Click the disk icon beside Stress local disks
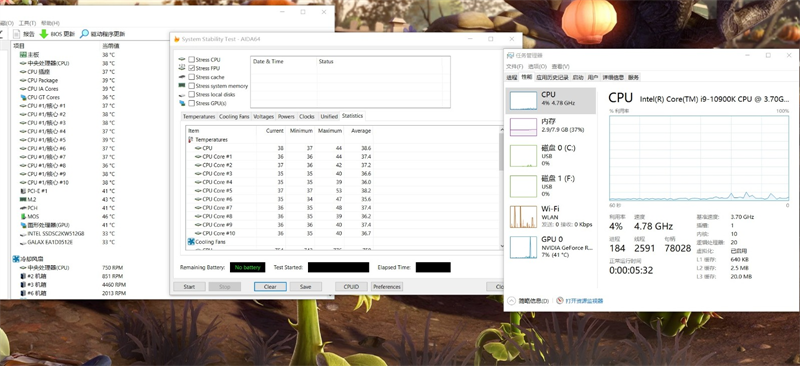 click(x=182, y=94)
